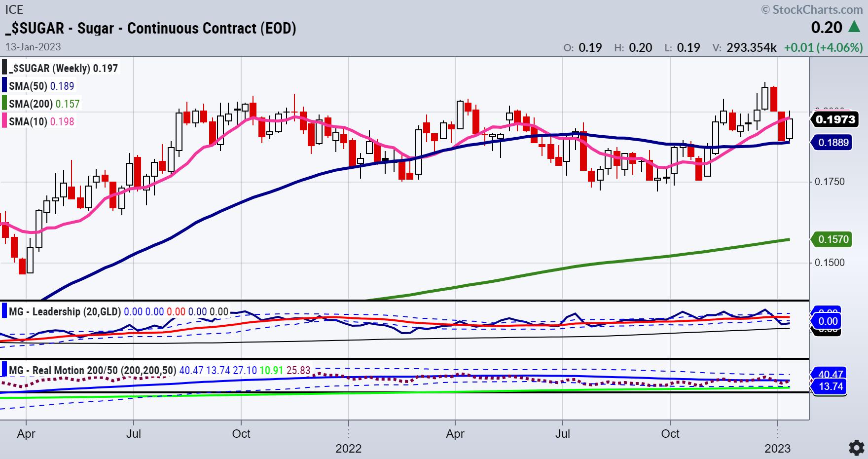Open the chart settings gear icon
The image size is (868, 459).
(856, 447)
